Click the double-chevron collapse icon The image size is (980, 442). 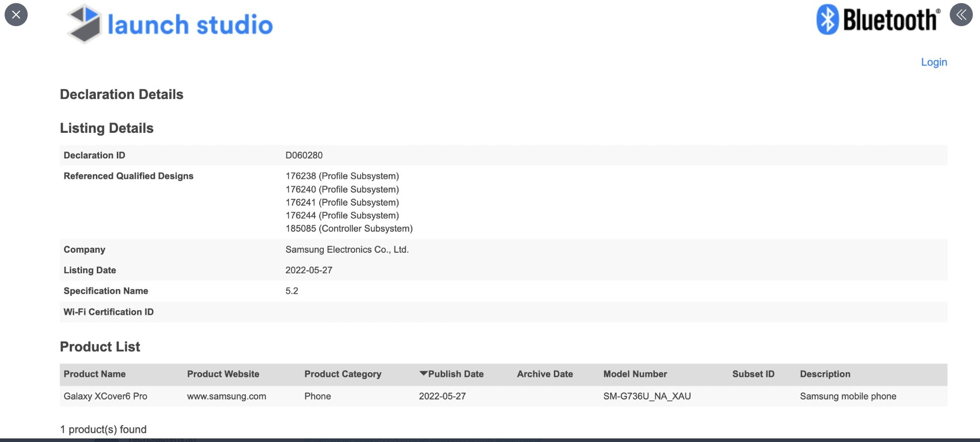[x=961, y=14]
